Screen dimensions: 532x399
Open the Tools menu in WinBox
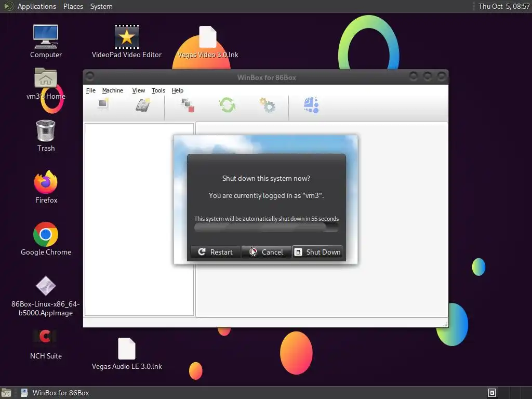click(158, 90)
